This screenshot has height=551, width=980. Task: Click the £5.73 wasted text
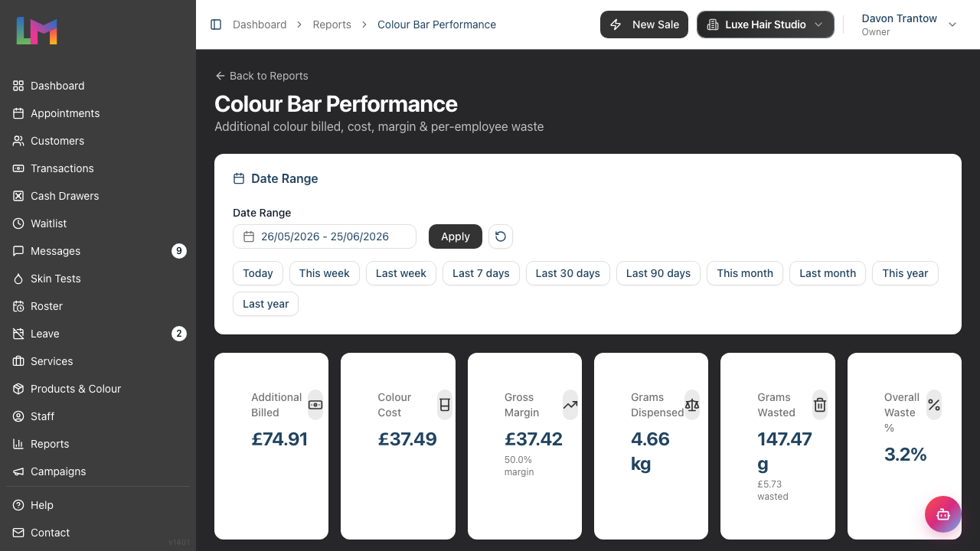tap(773, 491)
